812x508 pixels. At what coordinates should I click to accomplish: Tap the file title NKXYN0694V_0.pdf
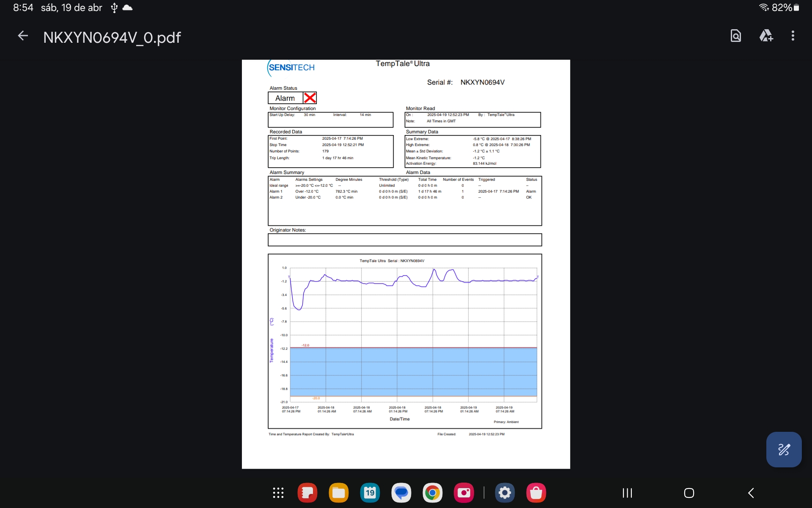112,37
